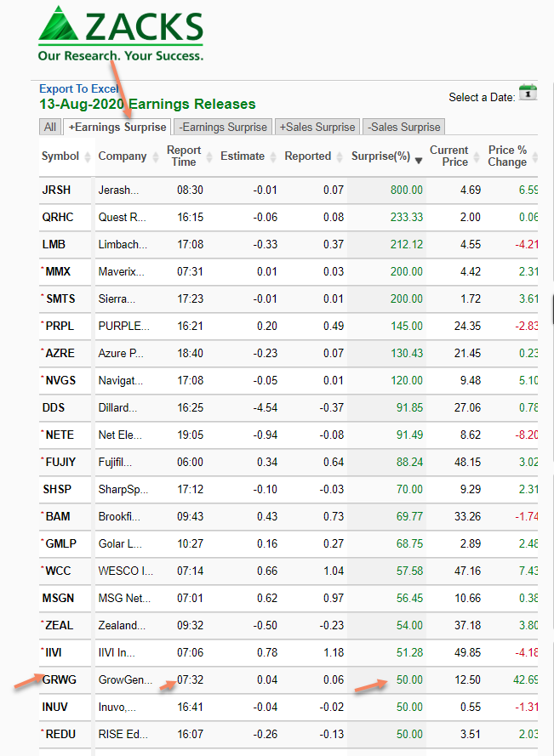
Task: Open the JRSH symbol link
Action: pyautogui.click(x=56, y=190)
